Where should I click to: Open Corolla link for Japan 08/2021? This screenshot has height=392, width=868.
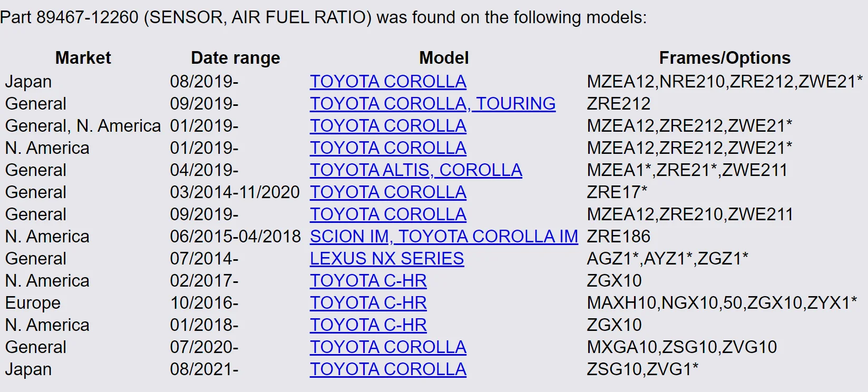[388, 369]
